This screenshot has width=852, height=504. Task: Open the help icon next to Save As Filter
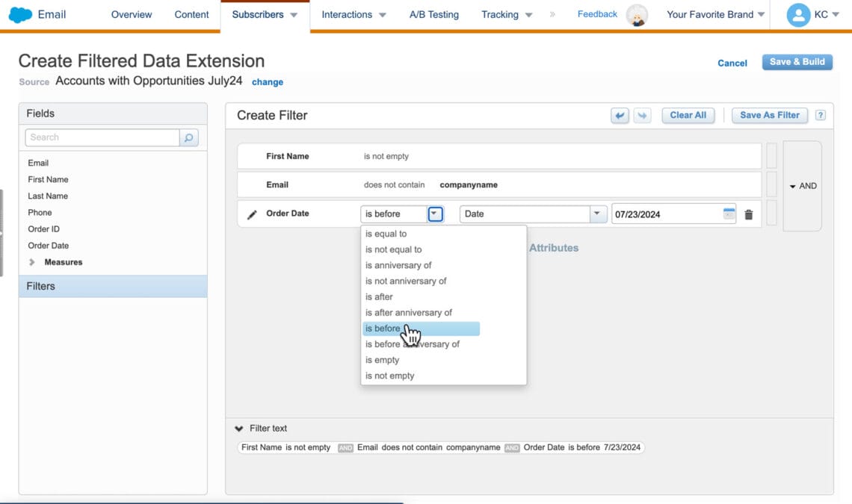[820, 115]
